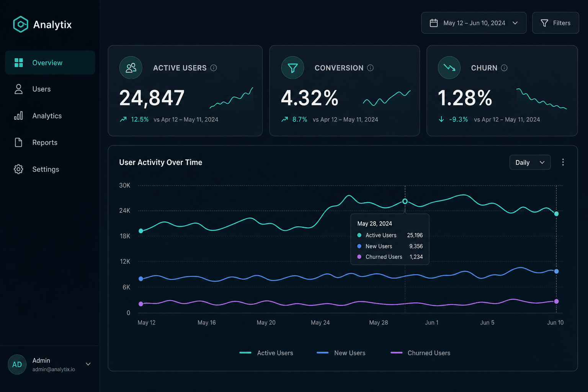Viewport: 588px width, 392px height.
Task: Click the Analytix brand name
Action: tap(52, 24)
